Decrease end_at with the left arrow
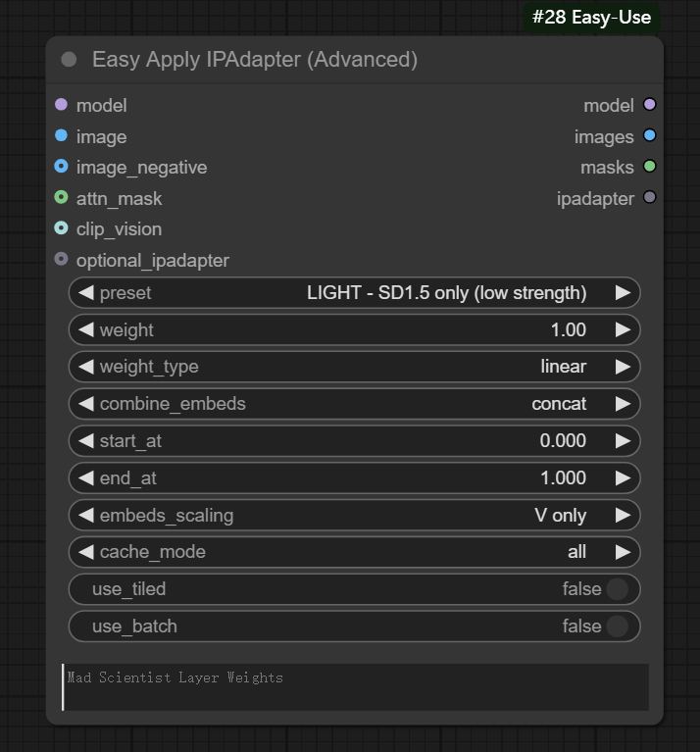700x752 pixels. (85, 478)
